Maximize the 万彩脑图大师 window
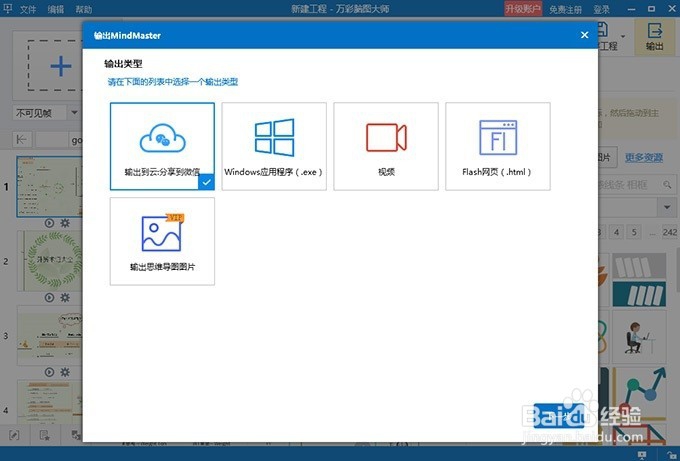The width and height of the screenshot is (680, 461). (651, 9)
